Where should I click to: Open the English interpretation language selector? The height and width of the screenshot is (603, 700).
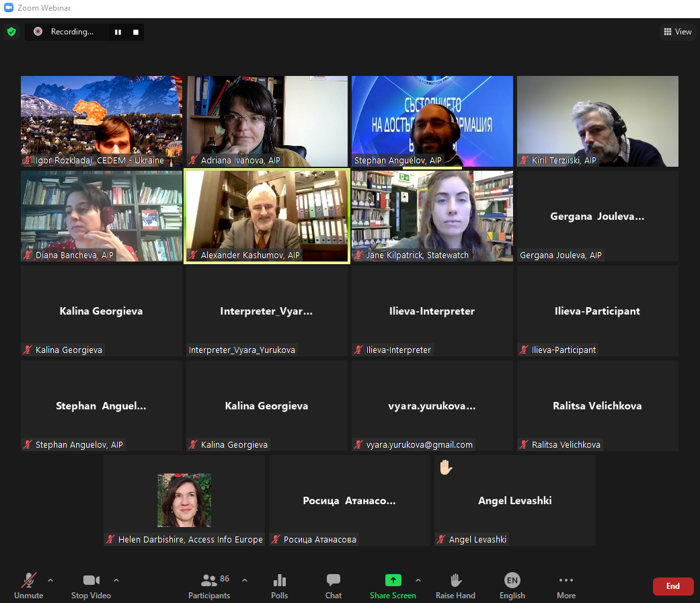coord(512,585)
